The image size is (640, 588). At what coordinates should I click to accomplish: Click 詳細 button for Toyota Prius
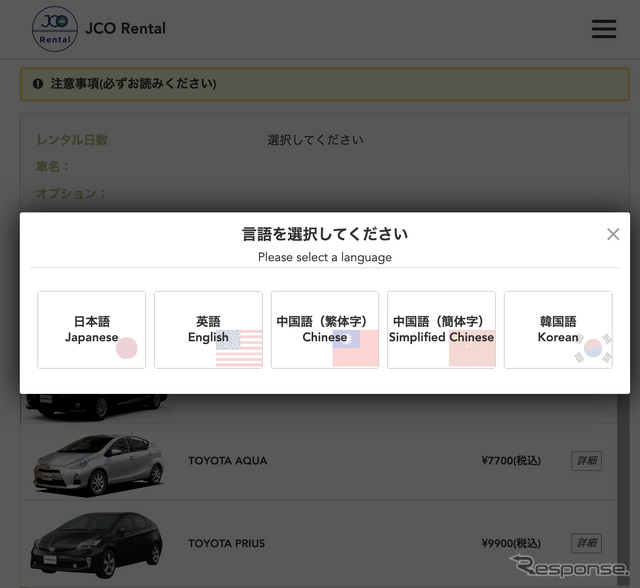(x=587, y=543)
